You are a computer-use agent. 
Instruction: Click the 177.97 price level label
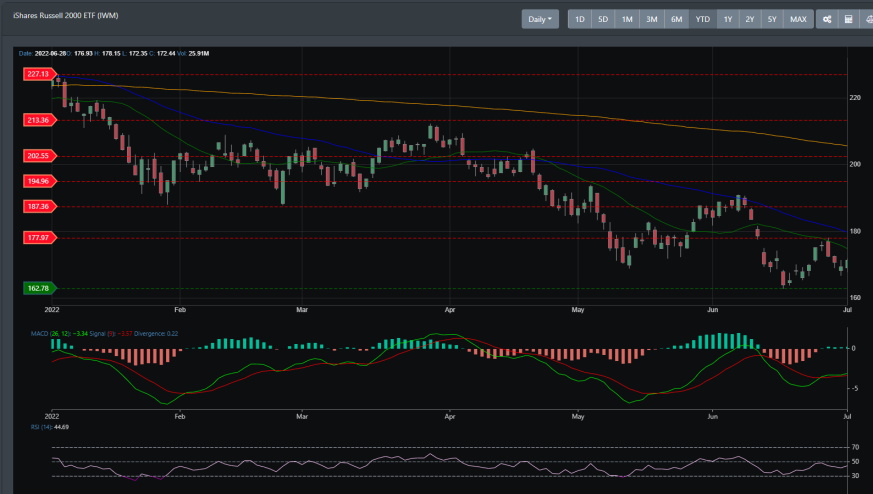coord(39,238)
